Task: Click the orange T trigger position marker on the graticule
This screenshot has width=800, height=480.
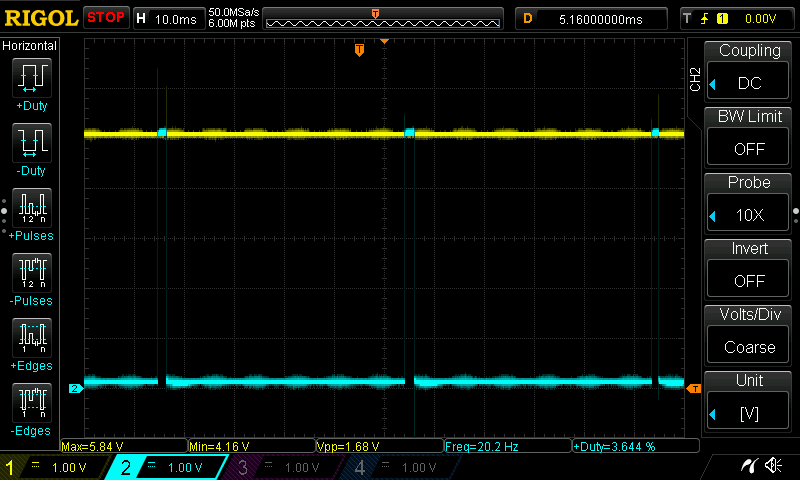Action: (x=359, y=50)
